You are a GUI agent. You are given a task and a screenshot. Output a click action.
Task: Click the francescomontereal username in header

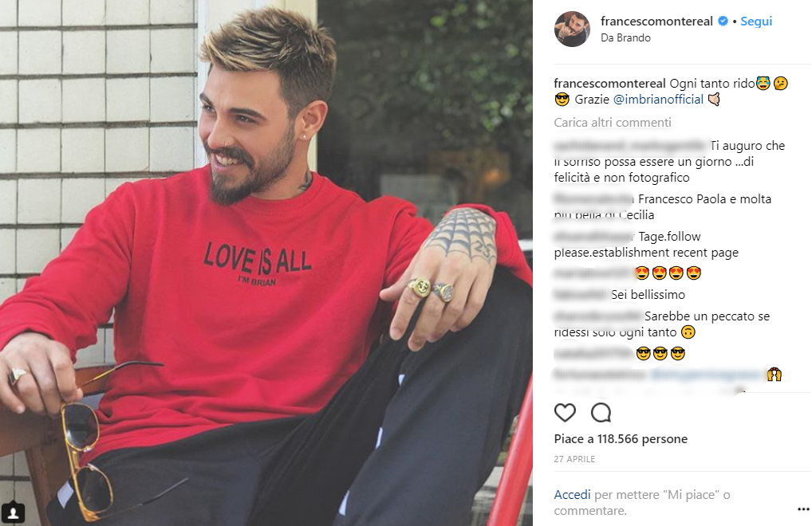coord(656,22)
